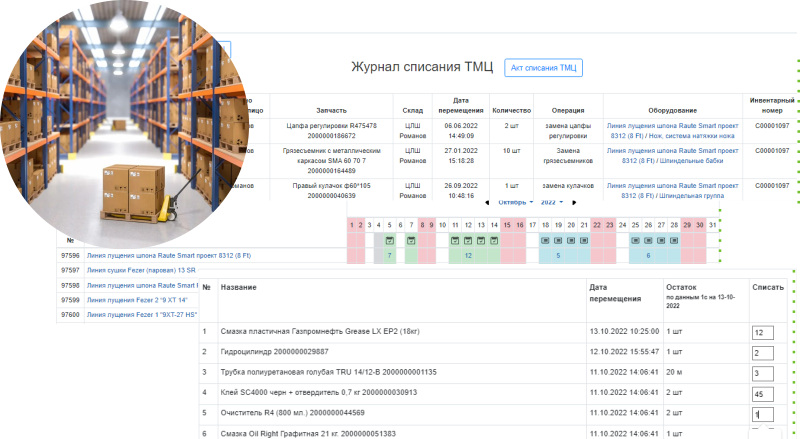Click the gray event icon under day 18
800x439 pixels.
[545, 241]
